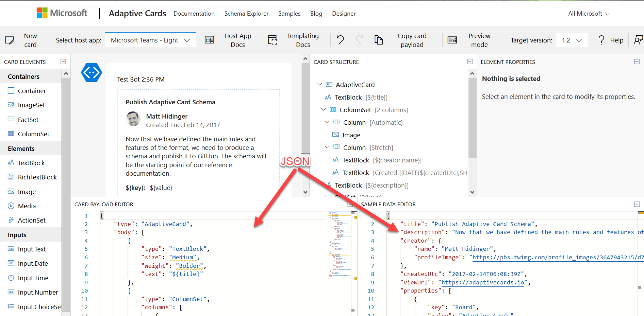Open Templating Docs from the toolbar
644x316 pixels.
[302, 40]
